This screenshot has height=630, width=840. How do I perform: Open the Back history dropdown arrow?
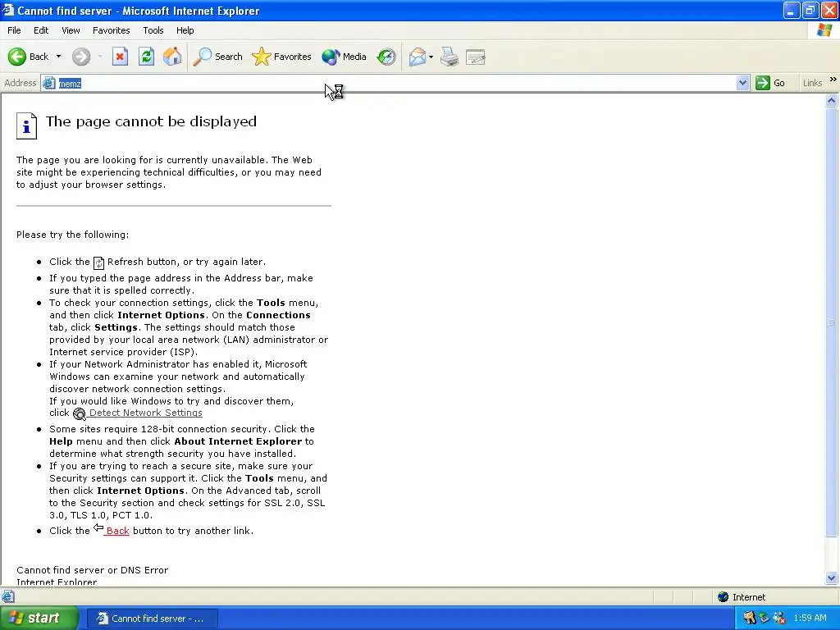[x=58, y=57]
